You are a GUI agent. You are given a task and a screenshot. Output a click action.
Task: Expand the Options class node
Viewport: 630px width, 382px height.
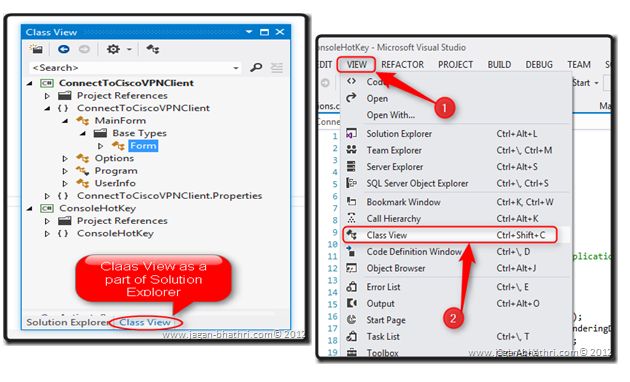(x=65, y=159)
